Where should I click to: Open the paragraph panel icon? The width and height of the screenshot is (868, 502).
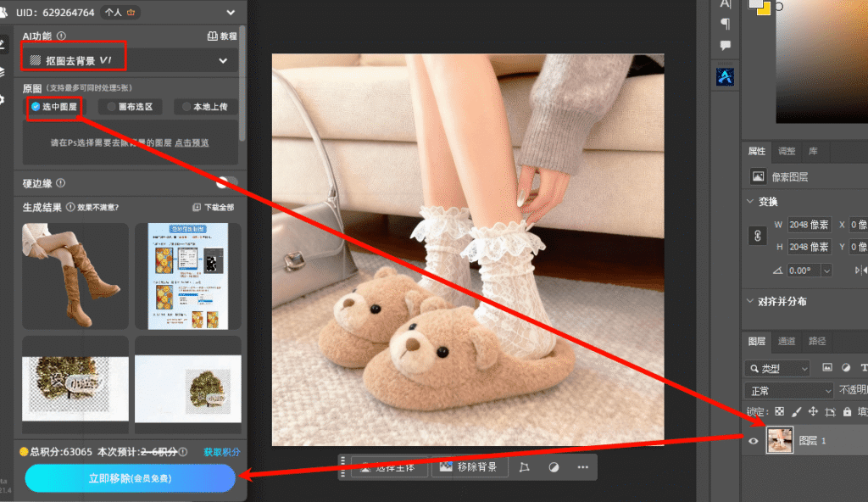[x=726, y=24]
